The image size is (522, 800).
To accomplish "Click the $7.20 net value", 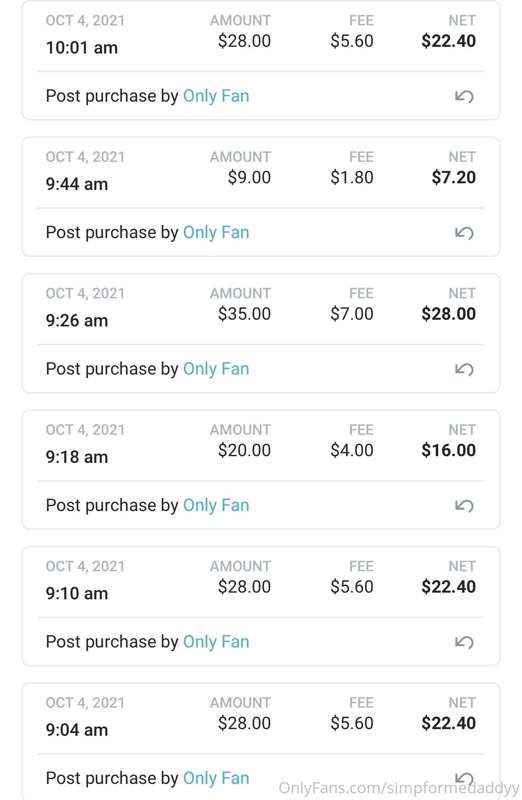I will pos(454,178).
